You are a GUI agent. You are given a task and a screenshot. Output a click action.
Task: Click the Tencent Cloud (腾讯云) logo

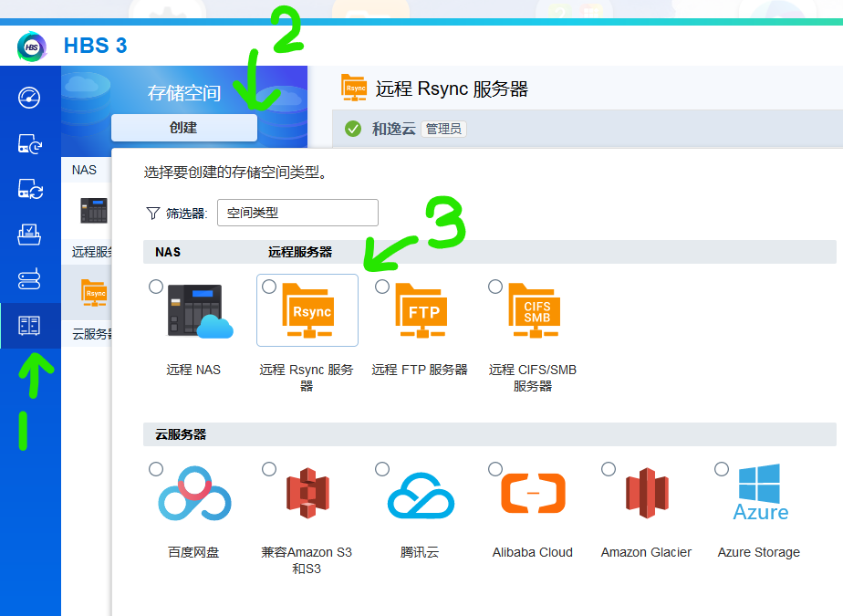421,496
